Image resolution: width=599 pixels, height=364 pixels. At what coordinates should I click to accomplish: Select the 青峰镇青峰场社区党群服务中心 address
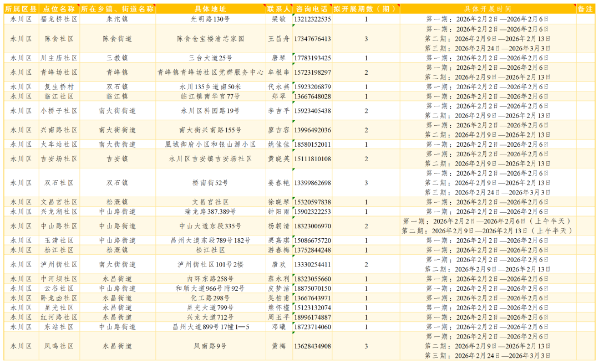click(x=211, y=72)
